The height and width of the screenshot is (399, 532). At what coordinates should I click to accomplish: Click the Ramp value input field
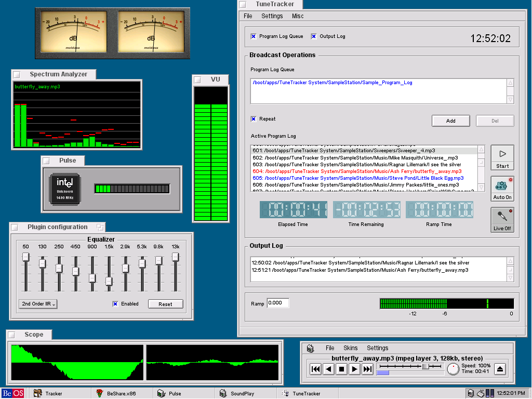coord(278,303)
